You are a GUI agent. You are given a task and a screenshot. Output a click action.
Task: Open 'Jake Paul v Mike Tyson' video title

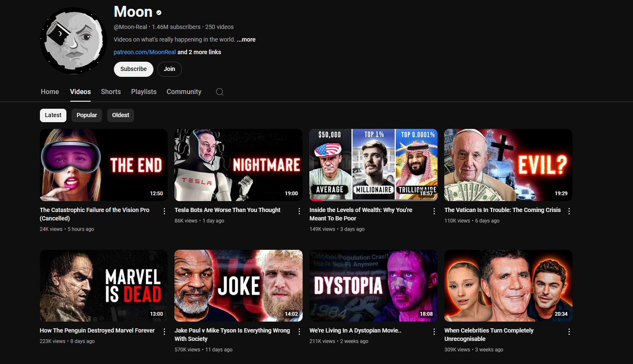(x=232, y=335)
